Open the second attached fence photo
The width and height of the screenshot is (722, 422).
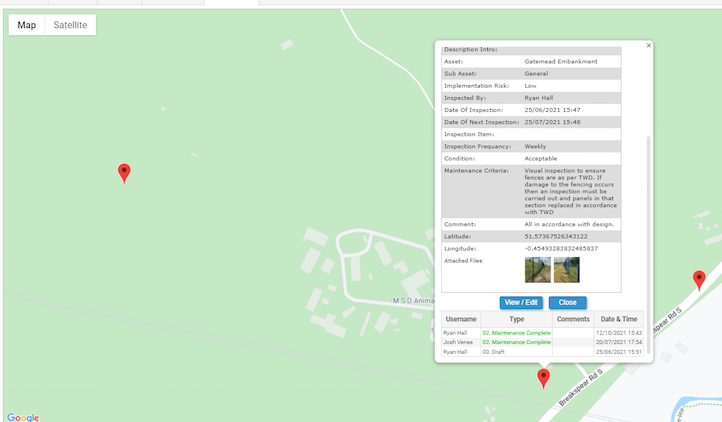point(567,270)
